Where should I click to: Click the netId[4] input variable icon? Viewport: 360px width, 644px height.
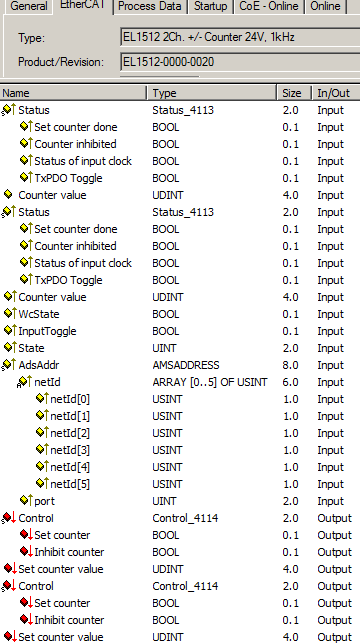coord(41,467)
